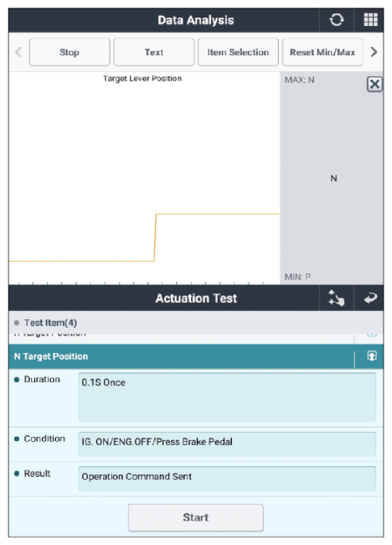Click the info icon on N Target Position row
Screen dimensions: 392x545
(372, 356)
